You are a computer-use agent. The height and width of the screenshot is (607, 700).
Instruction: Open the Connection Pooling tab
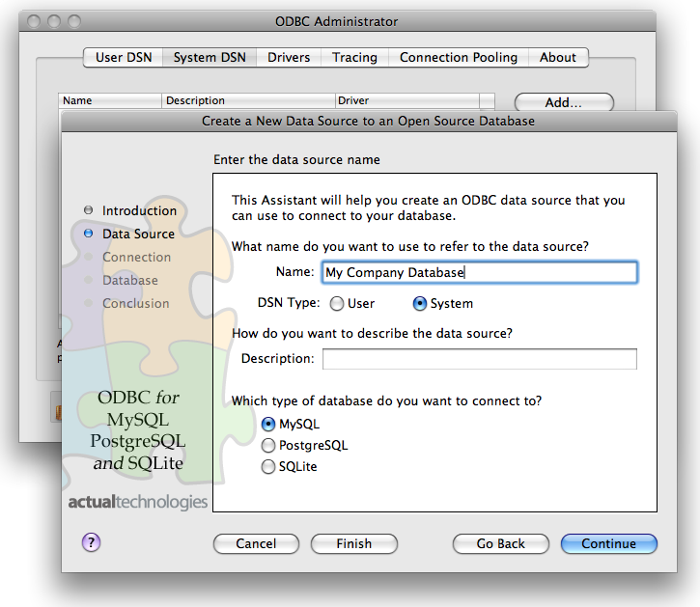[459, 58]
